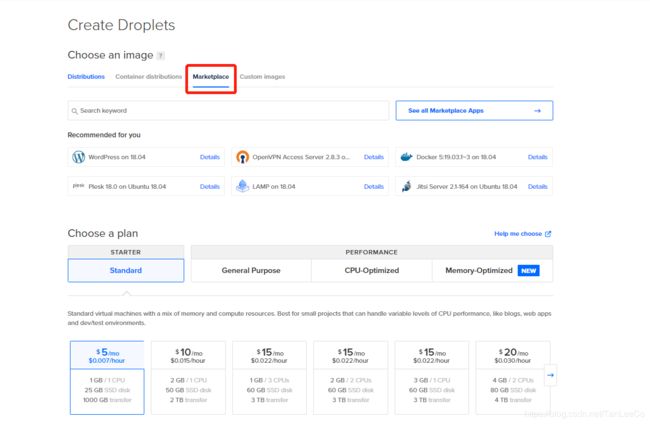The image size is (650, 424).
Task: Click the LAMP stack icon
Action: point(243,186)
